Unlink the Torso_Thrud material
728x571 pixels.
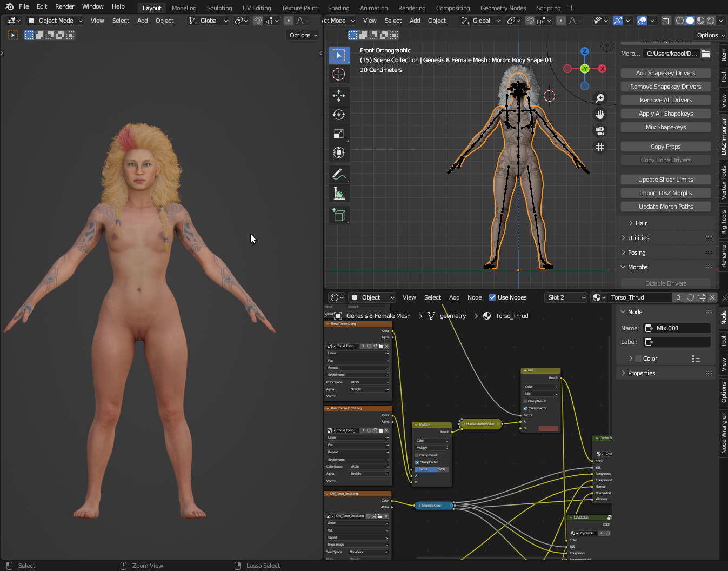click(x=712, y=297)
